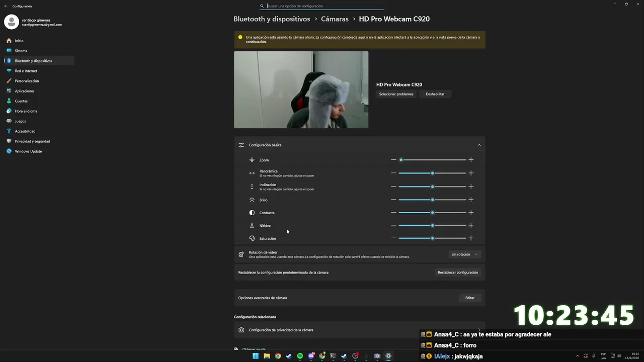Viewport: 644px width, 362px height.
Task: Click the Solucionar problemas button
Action: pos(396,94)
